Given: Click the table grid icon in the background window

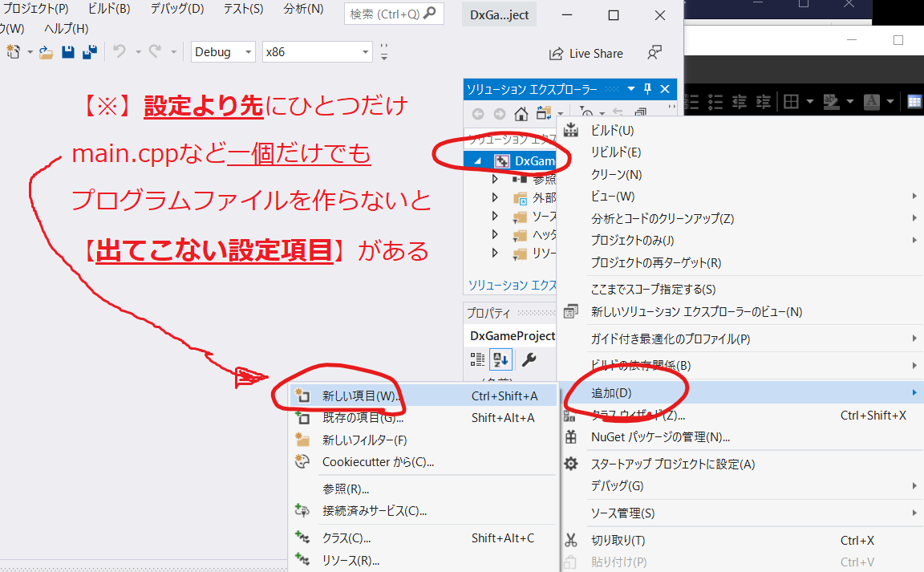Looking at the screenshot, I should click(914, 102).
